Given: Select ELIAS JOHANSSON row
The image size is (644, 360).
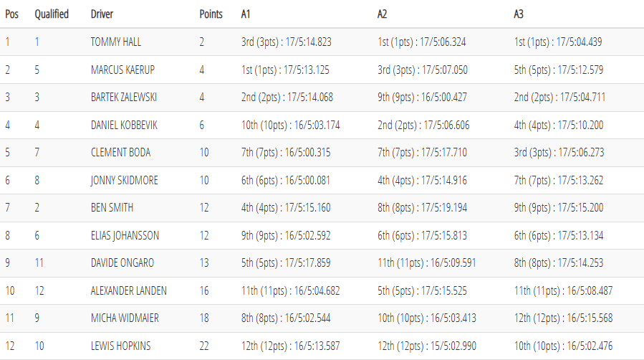Looking at the screenshot, I should pyautogui.click(x=125, y=236).
